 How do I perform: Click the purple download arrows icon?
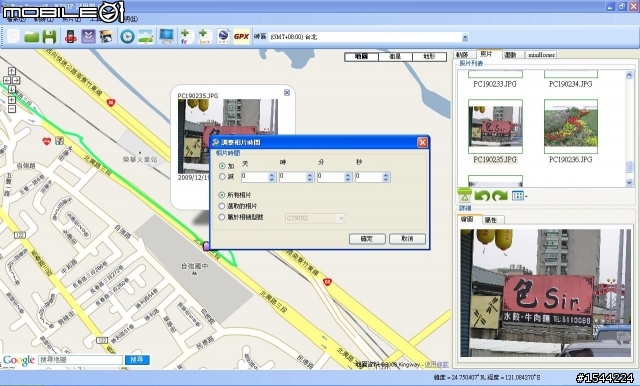(x=88, y=37)
